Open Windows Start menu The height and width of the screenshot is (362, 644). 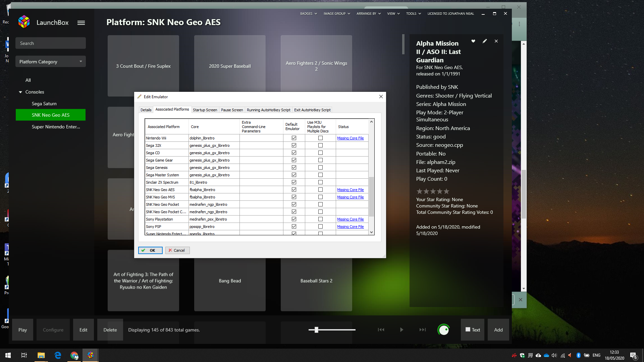(8, 355)
